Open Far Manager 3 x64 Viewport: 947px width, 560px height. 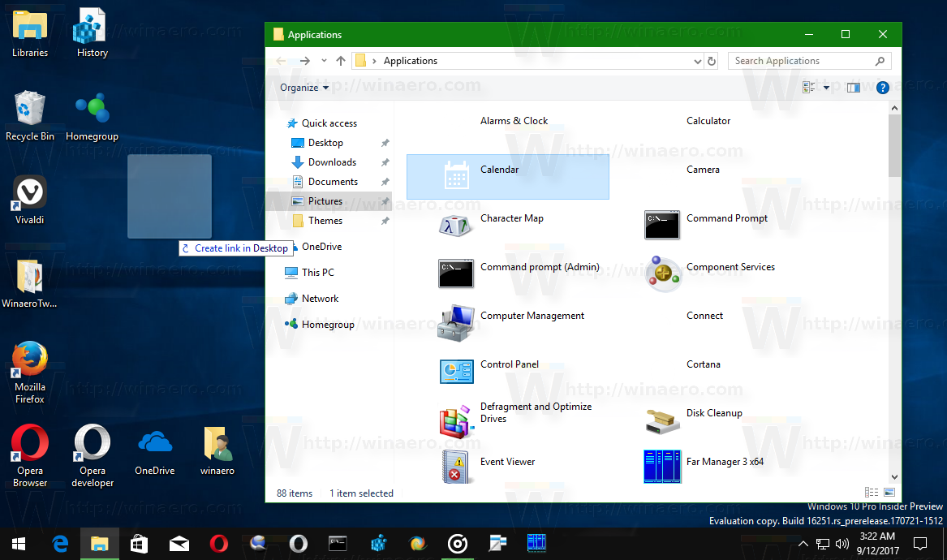661,467
